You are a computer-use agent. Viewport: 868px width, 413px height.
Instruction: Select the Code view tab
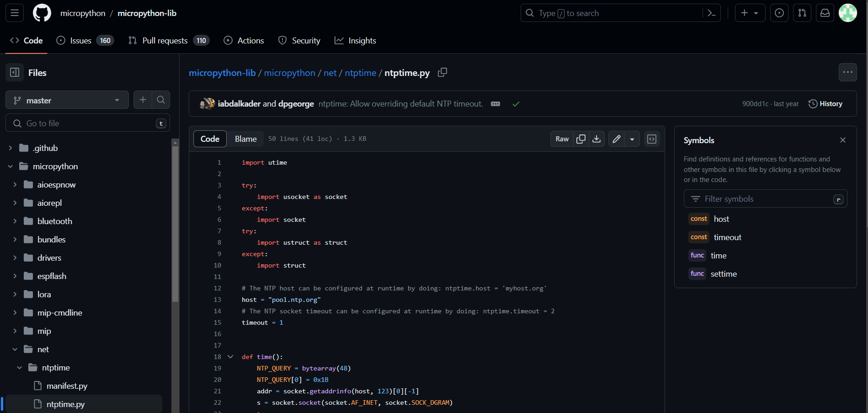[210, 139]
